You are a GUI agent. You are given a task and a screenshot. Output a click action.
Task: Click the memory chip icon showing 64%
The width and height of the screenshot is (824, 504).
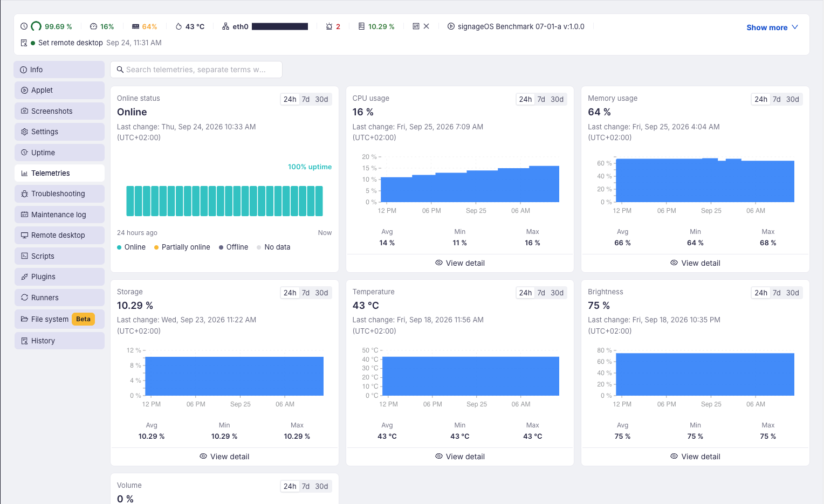point(136,26)
